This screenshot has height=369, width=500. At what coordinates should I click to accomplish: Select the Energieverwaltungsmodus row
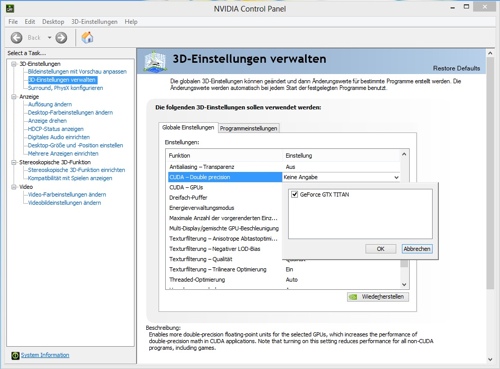coord(225,208)
